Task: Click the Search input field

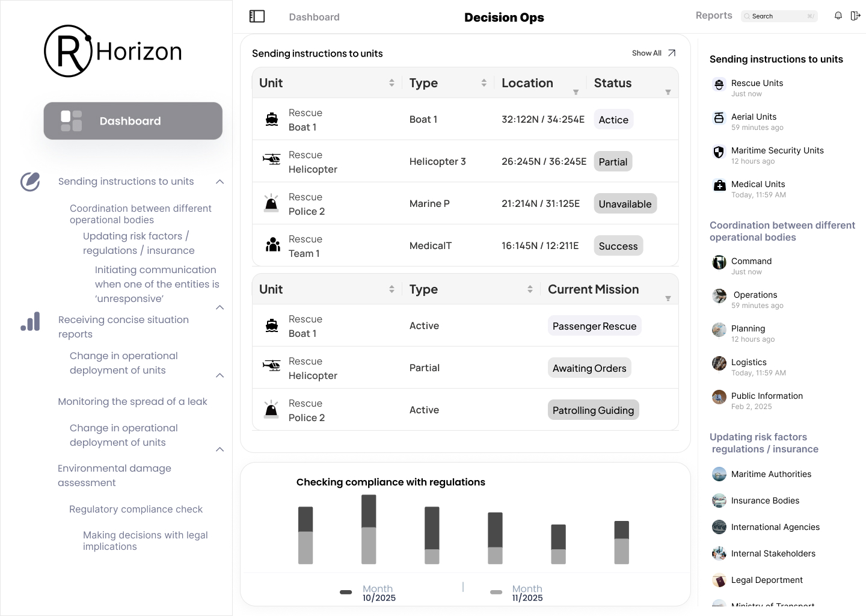Action: [779, 16]
